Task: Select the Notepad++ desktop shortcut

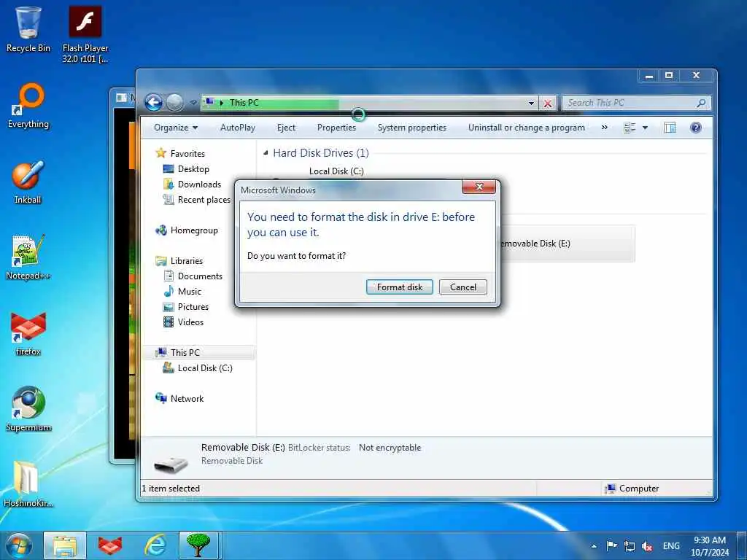Action: pos(28,257)
